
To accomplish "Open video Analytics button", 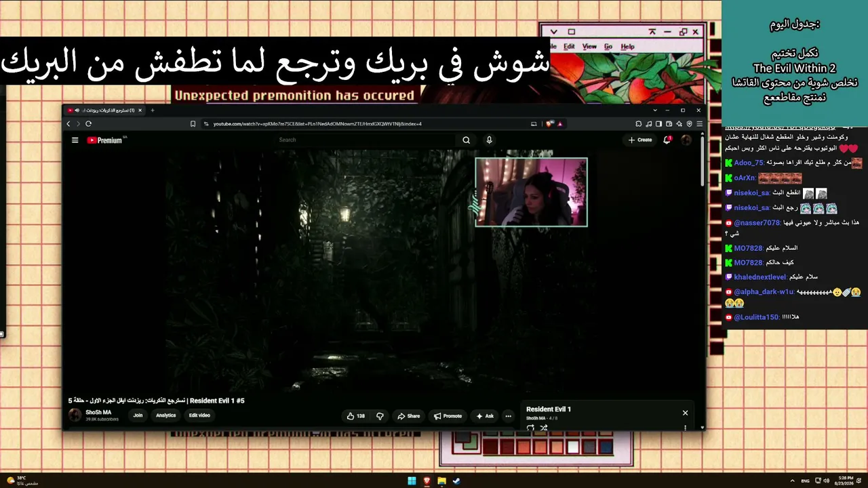I will pyautogui.click(x=165, y=415).
